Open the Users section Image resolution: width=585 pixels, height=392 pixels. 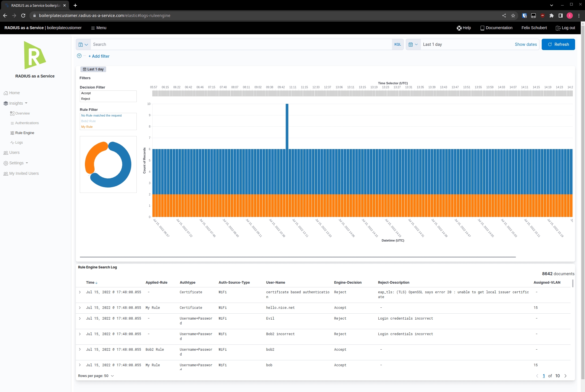coord(14,152)
